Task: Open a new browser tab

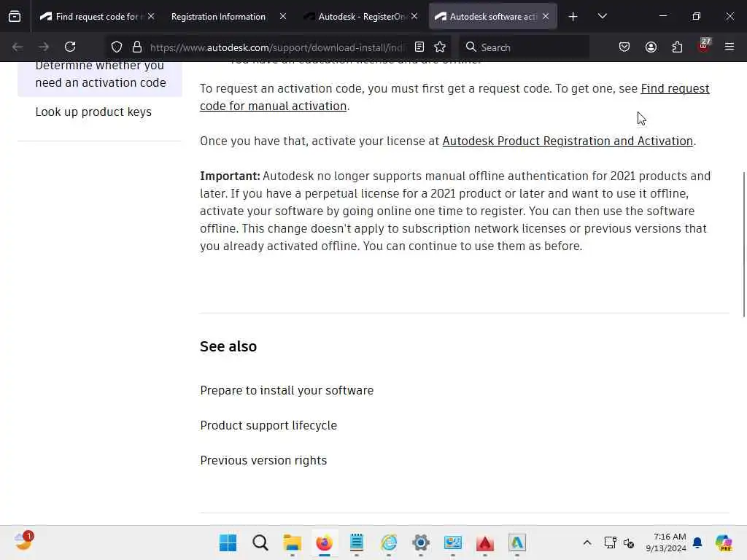Action: coord(573,17)
